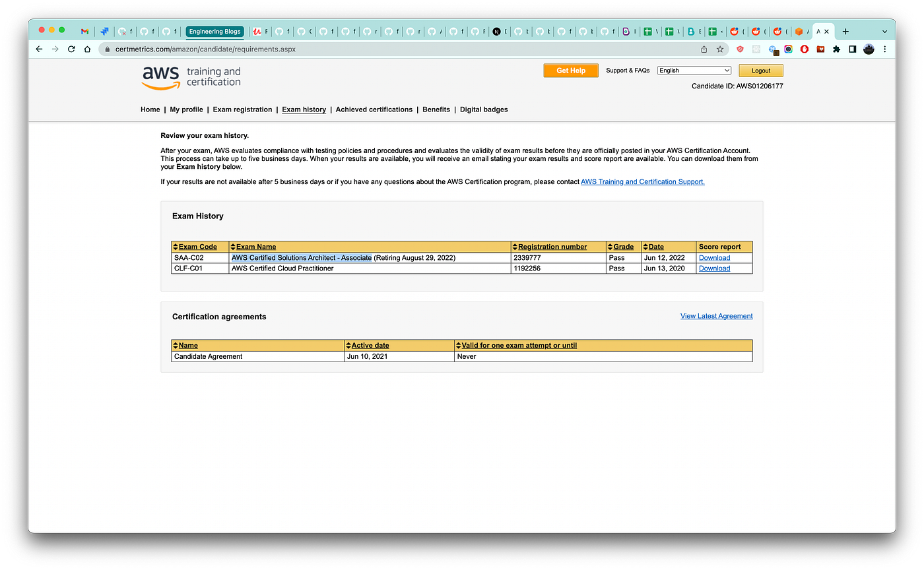Viewport: 924px width, 570px height.
Task: Click the AWS training and certification logo
Action: click(191, 77)
